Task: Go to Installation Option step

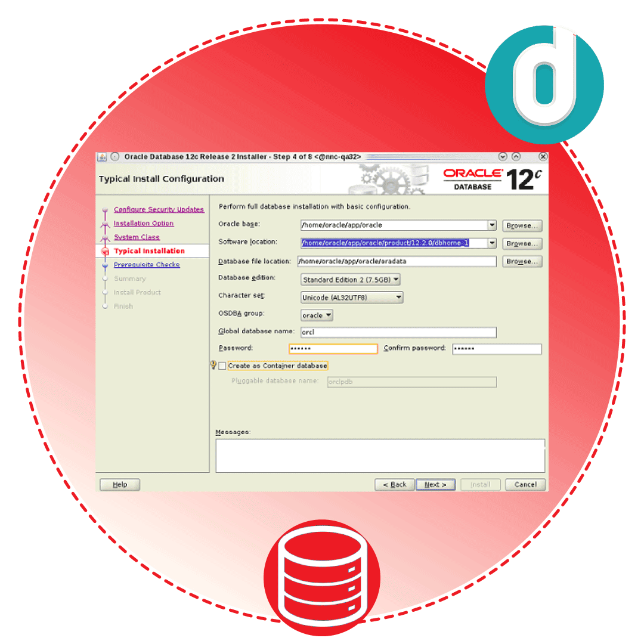Action: click(x=143, y=223)
